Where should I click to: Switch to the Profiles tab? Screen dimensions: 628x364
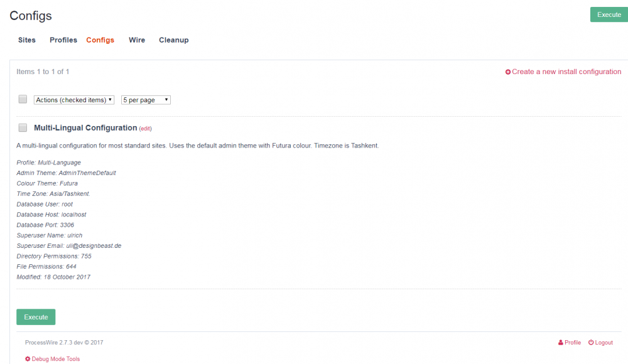pos(63,40)
